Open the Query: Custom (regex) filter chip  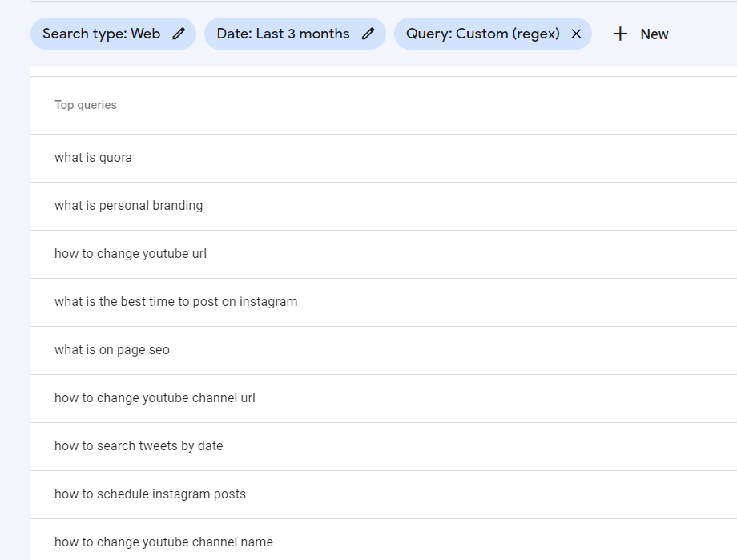(x=482, y=34)
